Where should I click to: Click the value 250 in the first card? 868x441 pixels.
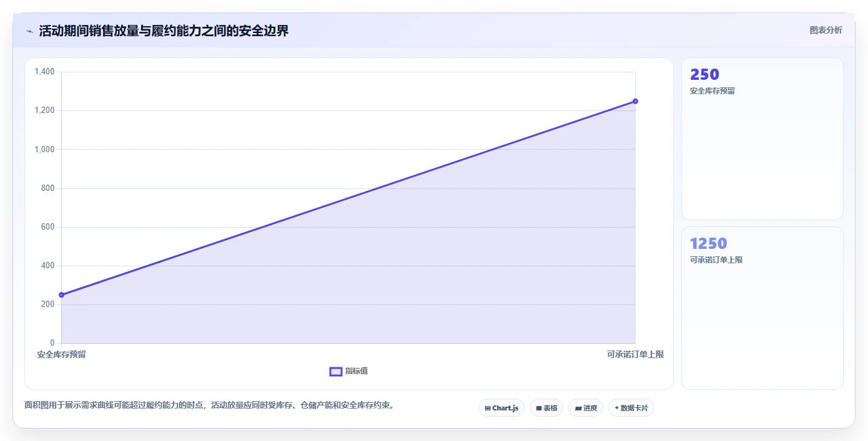(704, 74)
